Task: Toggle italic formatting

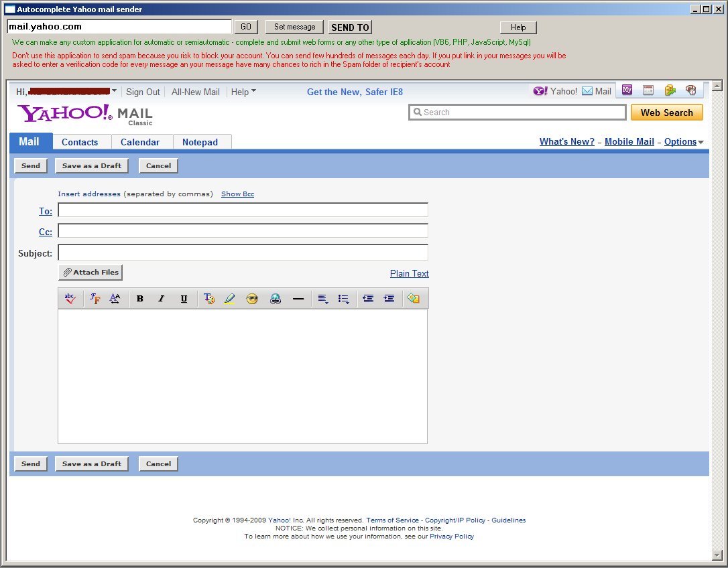Action: click(x=161, y=298)
